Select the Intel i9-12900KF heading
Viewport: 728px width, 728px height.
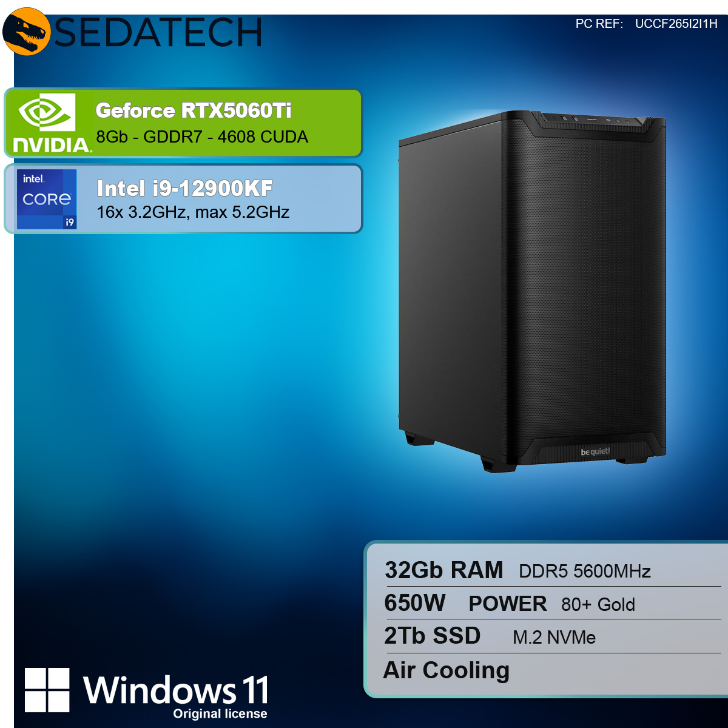pyautogui.click(x=184, y=188)
